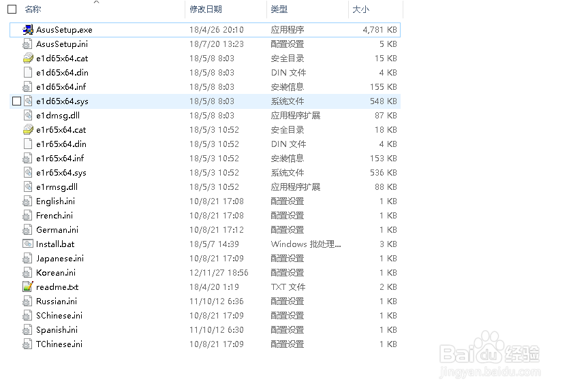Click the 12/11/27 18:56 date cell
This screenshot has width=573, height=392.
coord(219,273)
